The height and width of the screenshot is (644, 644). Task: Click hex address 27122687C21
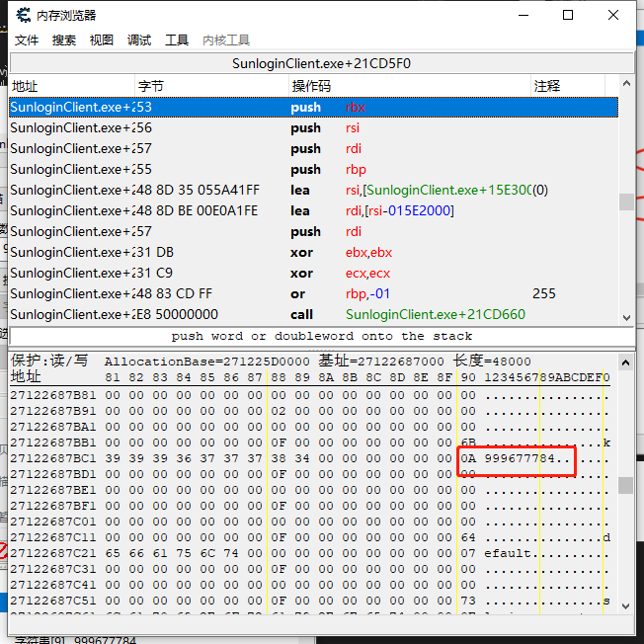pyautogui.click(x=53, y=553)
